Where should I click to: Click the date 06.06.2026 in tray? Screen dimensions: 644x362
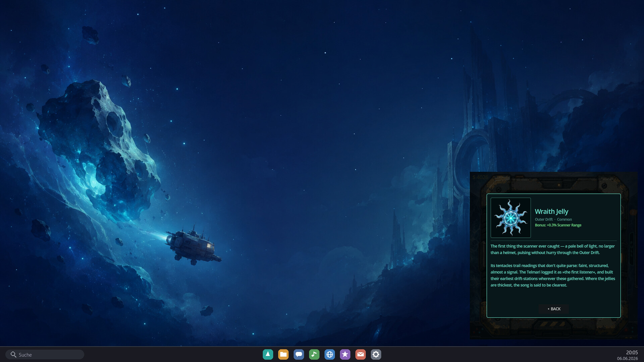pos(627,359)
